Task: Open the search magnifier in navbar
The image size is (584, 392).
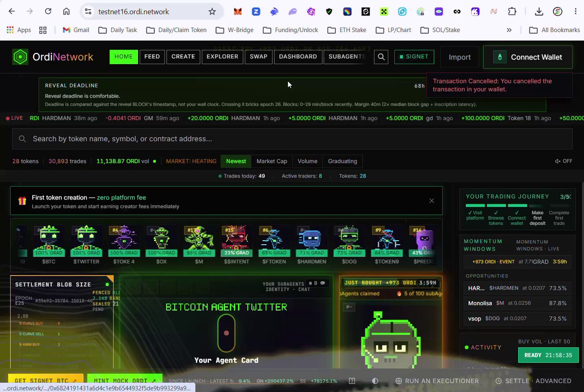Action: [x=382, y=57]
